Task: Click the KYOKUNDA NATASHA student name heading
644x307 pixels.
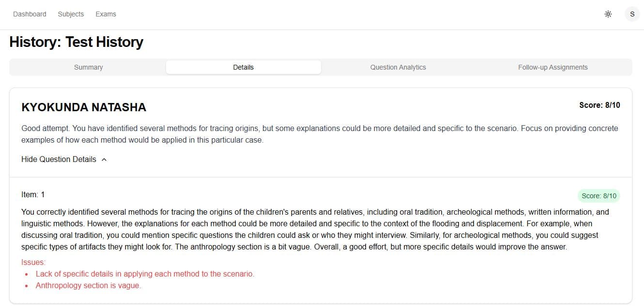Action: pyautogui.click(x=84, y=107)
